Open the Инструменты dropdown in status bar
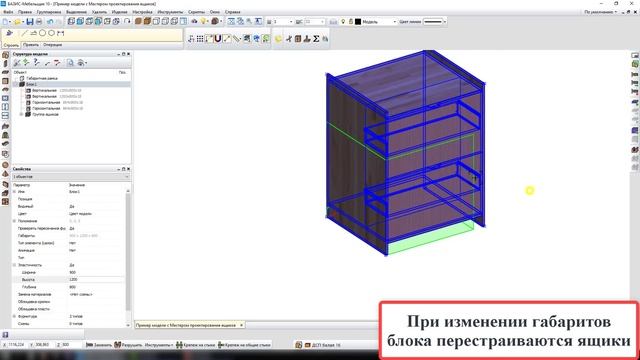The image size is (640, 360). [x=159, y=345]
